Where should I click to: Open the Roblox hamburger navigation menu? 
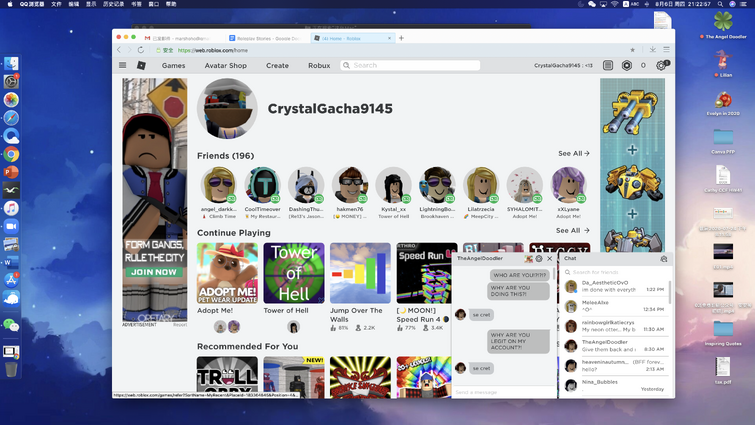point(123,65)
